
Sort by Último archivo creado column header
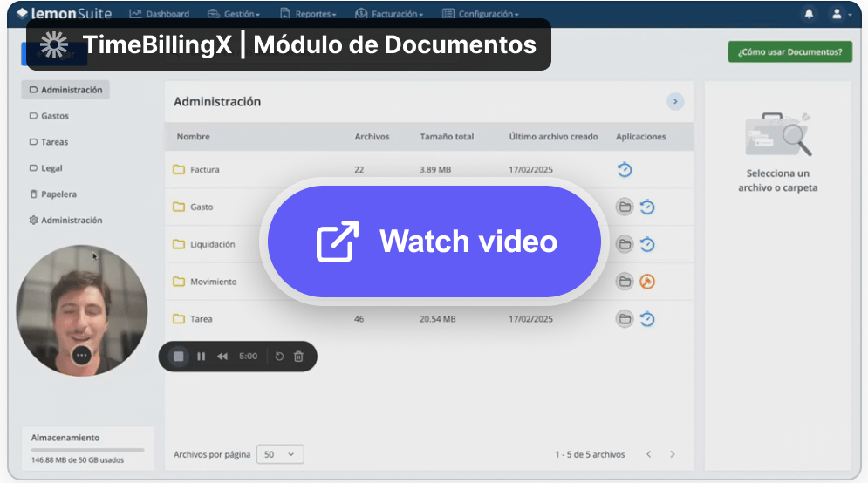pos(554,137)
